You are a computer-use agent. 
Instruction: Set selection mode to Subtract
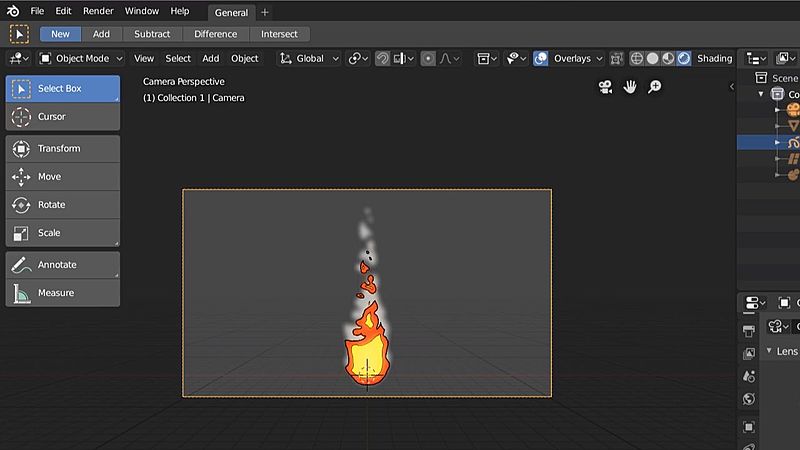152,34
